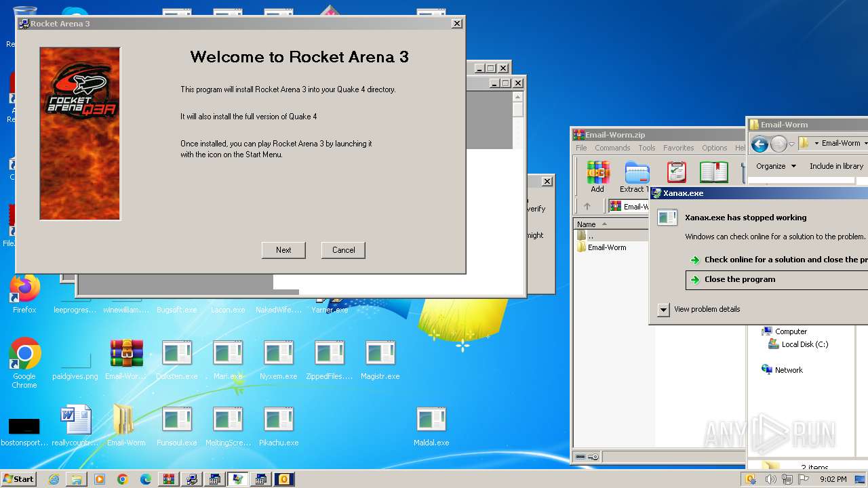868x488 pixels.
Task: Select the Funsoul.exe desktop icon
Action: tap(177, 426)
